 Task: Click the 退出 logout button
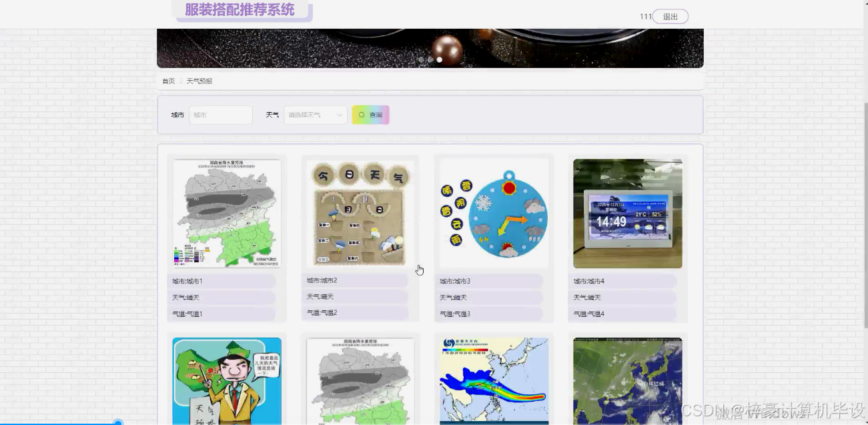[670, 17]
